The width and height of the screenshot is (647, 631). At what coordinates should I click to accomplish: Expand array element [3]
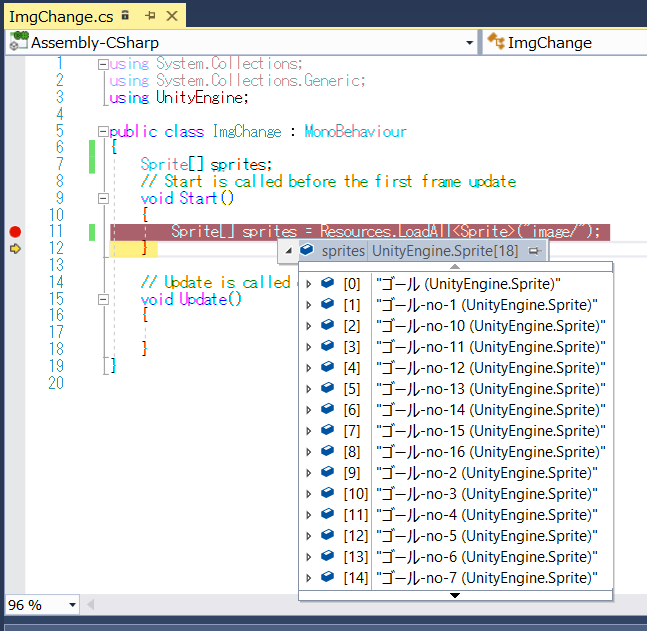click(308, 347)
